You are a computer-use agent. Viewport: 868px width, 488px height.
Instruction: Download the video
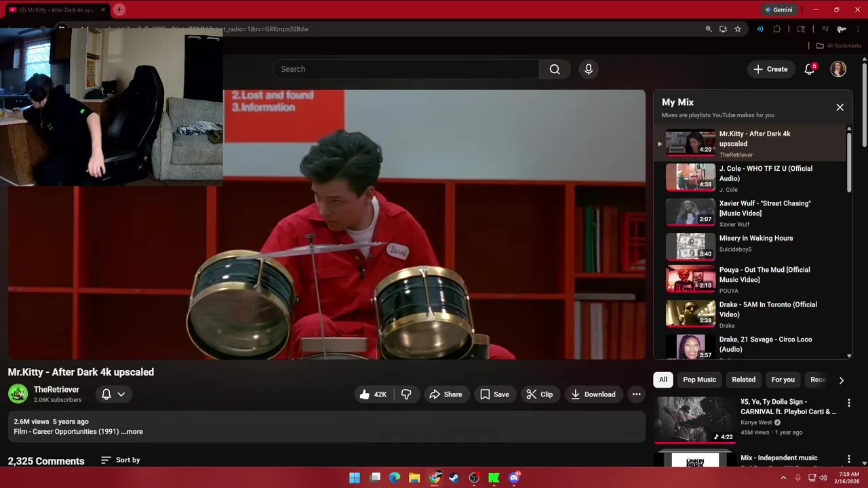[593, 394]
